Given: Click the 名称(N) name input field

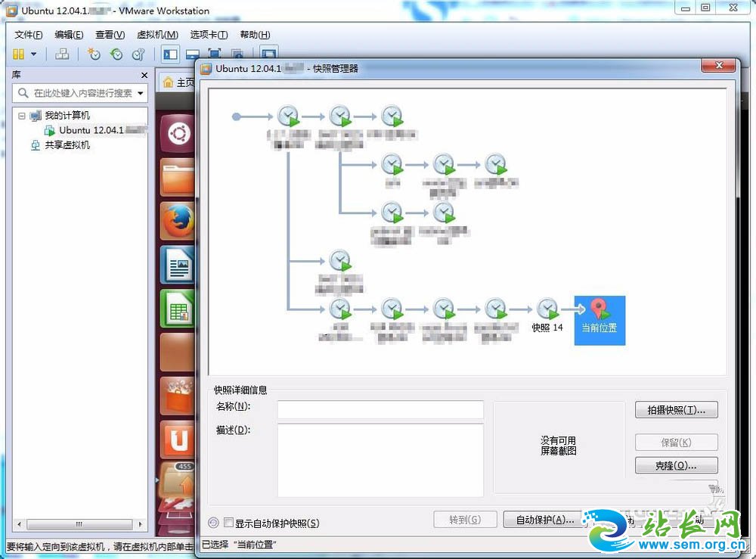Looking at the screenshot, I should click(380, 409).
